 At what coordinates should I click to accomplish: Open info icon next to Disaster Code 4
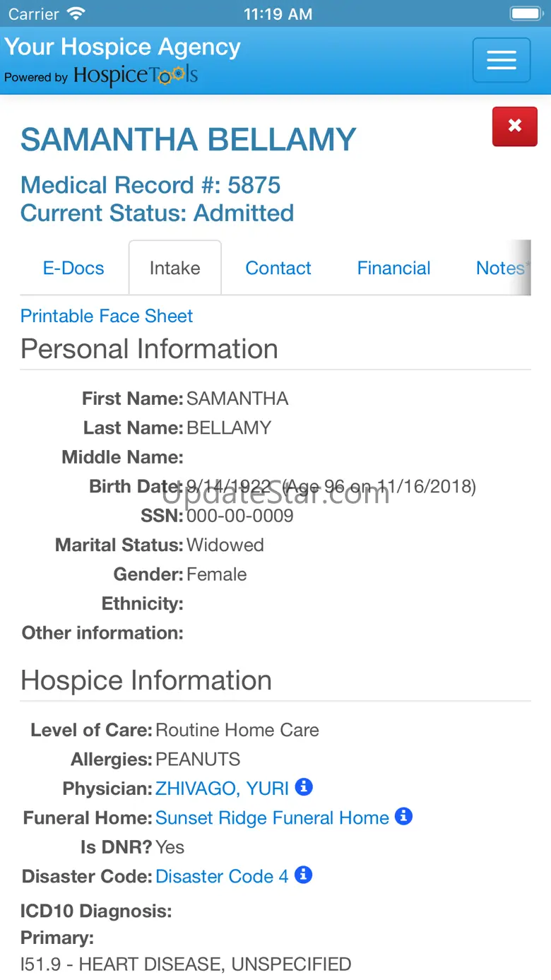tap(303, 875)
